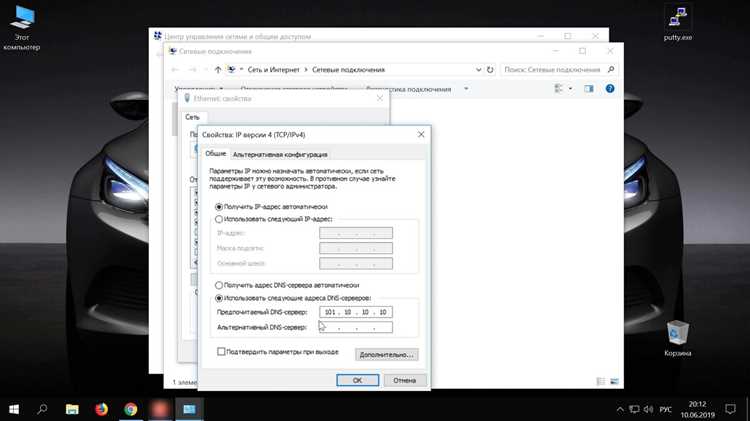Change view layout icon in Сетевые подключения
Viewport: 750px width, 421px height.
558,89
